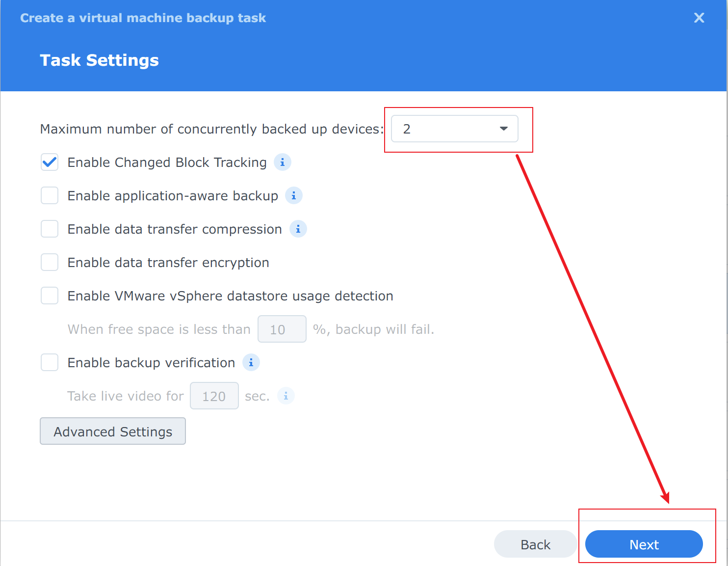Viewport: 728px width, 566px height.
Task: Close the backup task wizard dialog
Action: tap(699, 18)
